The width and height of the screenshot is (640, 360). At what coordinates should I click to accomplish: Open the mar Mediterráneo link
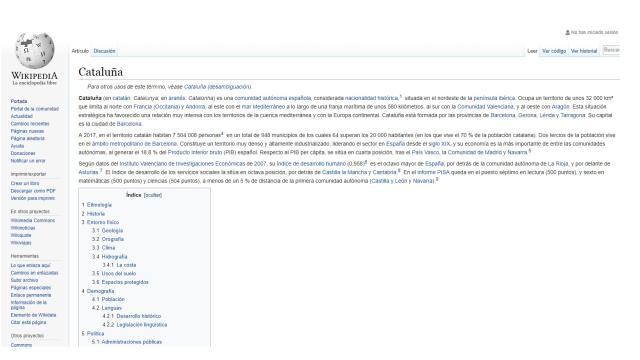click(x=263, y=107)
